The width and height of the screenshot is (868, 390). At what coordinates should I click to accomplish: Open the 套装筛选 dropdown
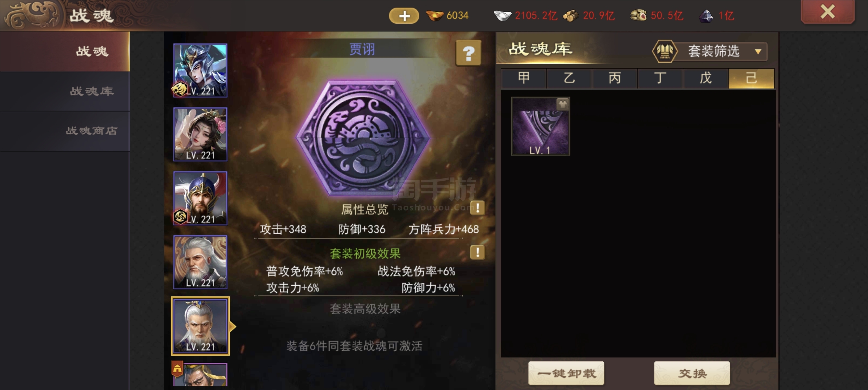pos(710,51)
